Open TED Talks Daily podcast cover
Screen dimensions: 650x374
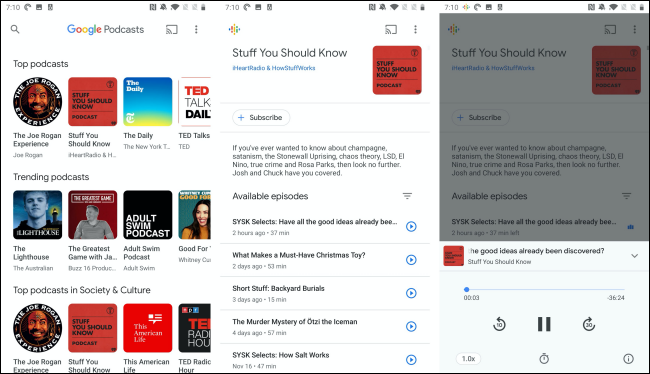[x=194, y=102]
